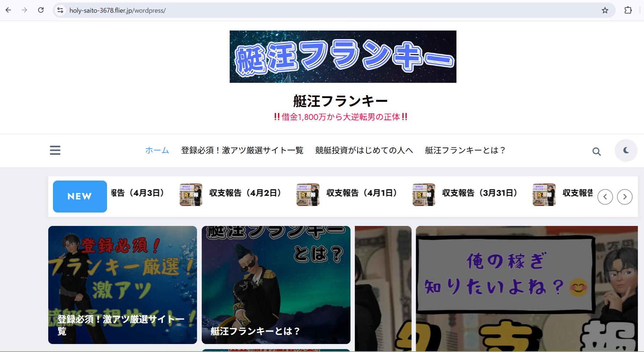Image resolution: width=644 pixels, height=352 pixels.
Task: Click the browser reload icon
Action: pos(41,10)
